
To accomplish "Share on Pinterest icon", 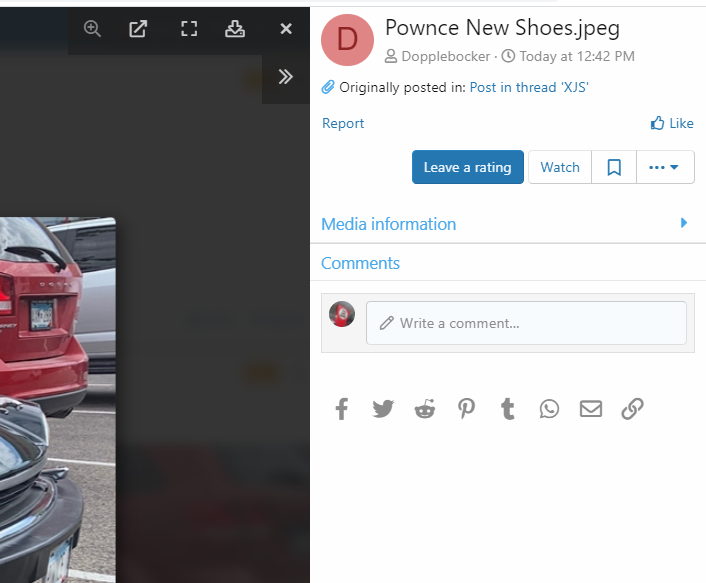I will (x=467, y=408).
